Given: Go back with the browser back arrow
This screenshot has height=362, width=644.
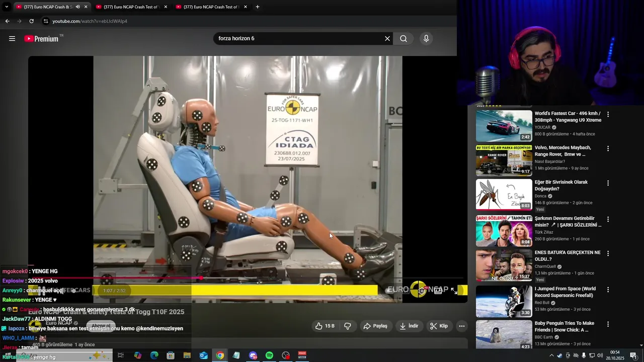Looking at the screenshot, I should point(7,21).
